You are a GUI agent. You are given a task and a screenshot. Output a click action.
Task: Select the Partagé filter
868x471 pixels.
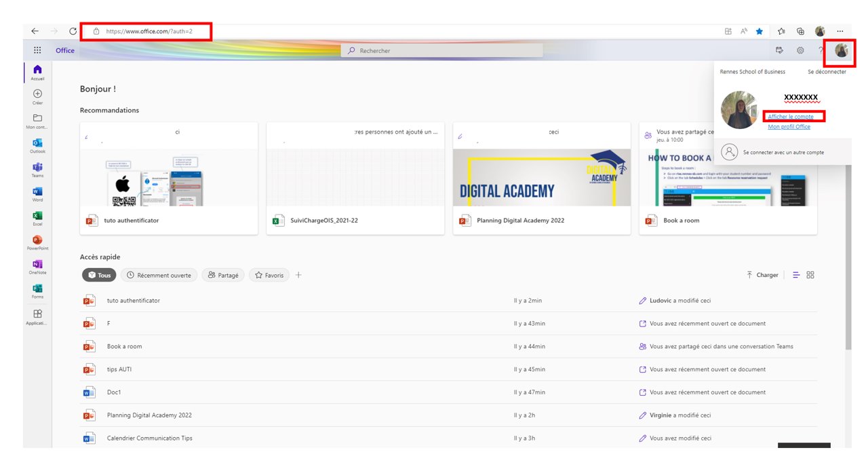click(x=223, y=275)
